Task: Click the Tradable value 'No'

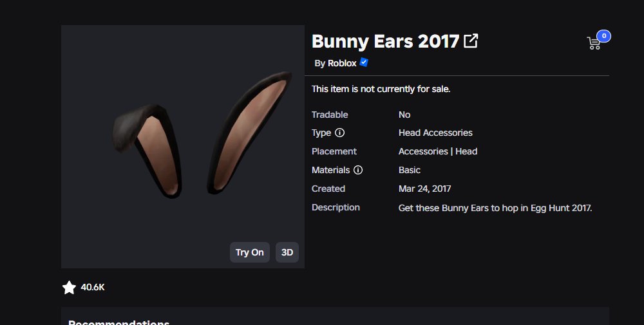Action: (x=404, y=115)
